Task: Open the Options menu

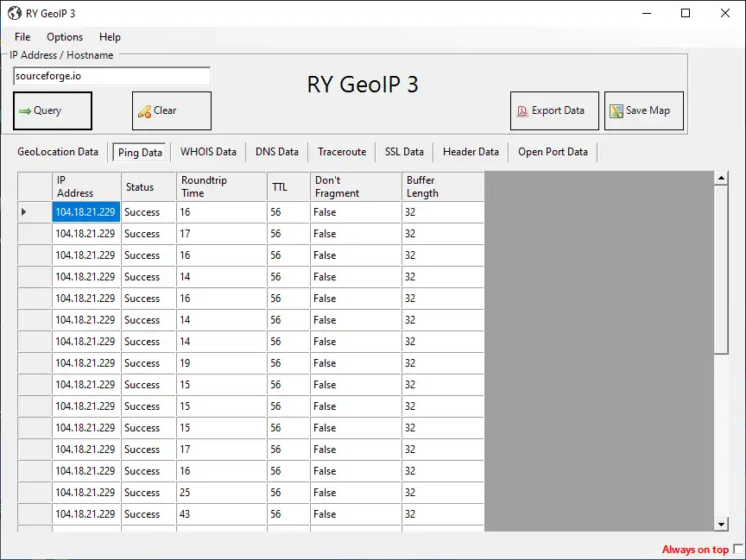Action: (65, 37)
